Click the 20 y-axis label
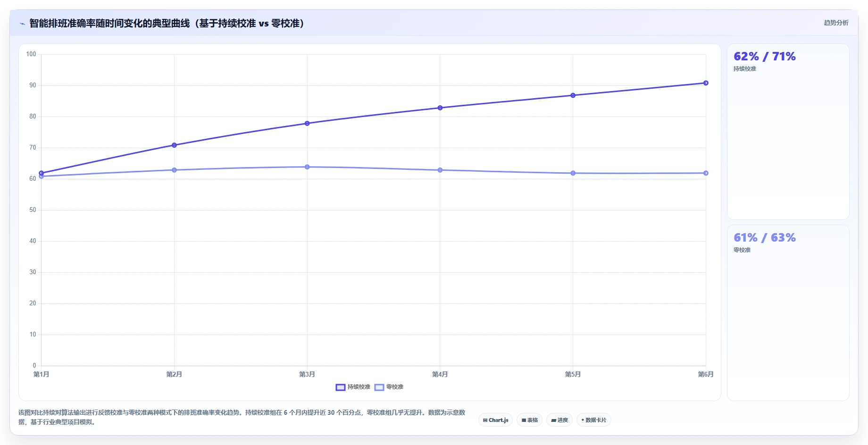This screenshot has width=868, height=445. click(x=33, y=303)
